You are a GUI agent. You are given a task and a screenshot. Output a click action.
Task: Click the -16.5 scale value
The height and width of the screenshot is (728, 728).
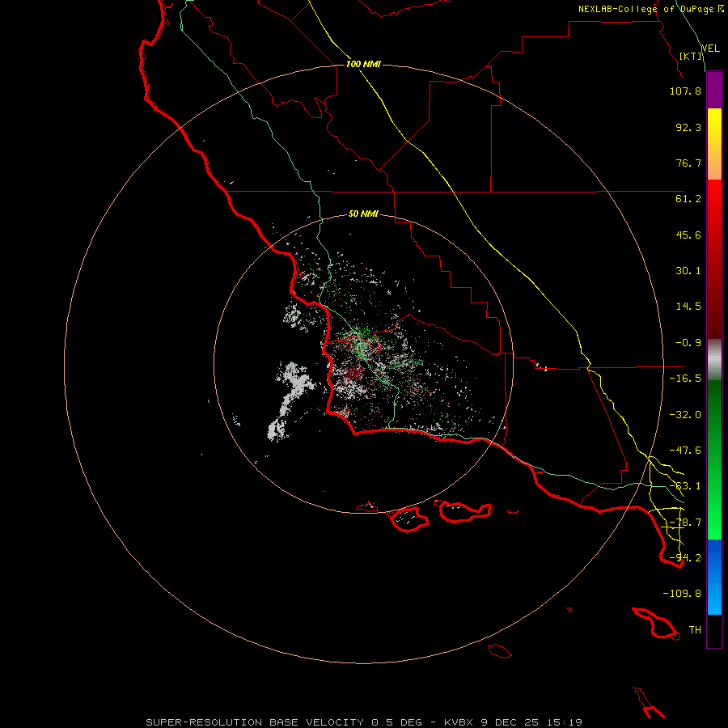point(685,379)
